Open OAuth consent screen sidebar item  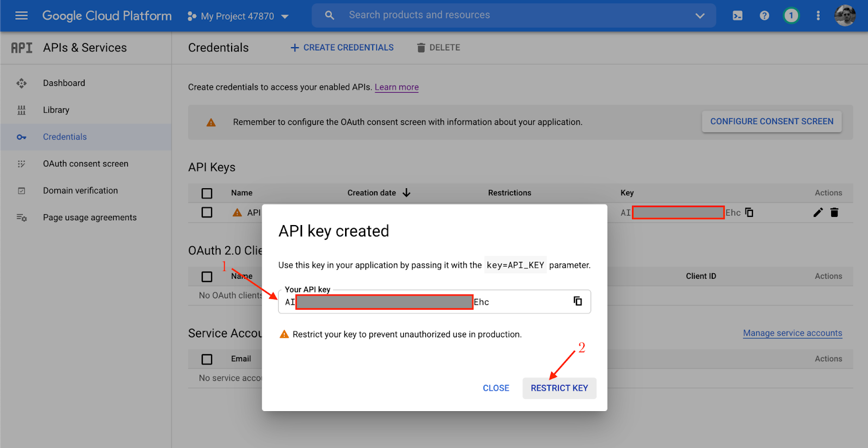pos(86,164)
